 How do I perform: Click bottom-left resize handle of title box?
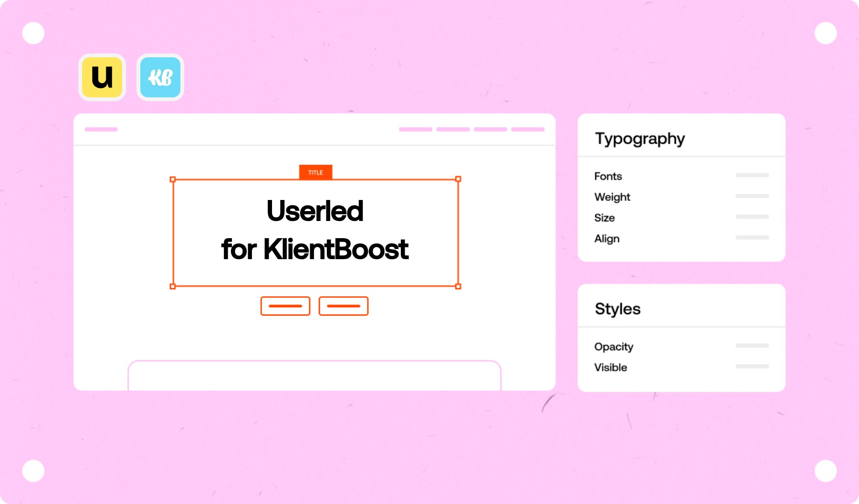pos(173,286)
